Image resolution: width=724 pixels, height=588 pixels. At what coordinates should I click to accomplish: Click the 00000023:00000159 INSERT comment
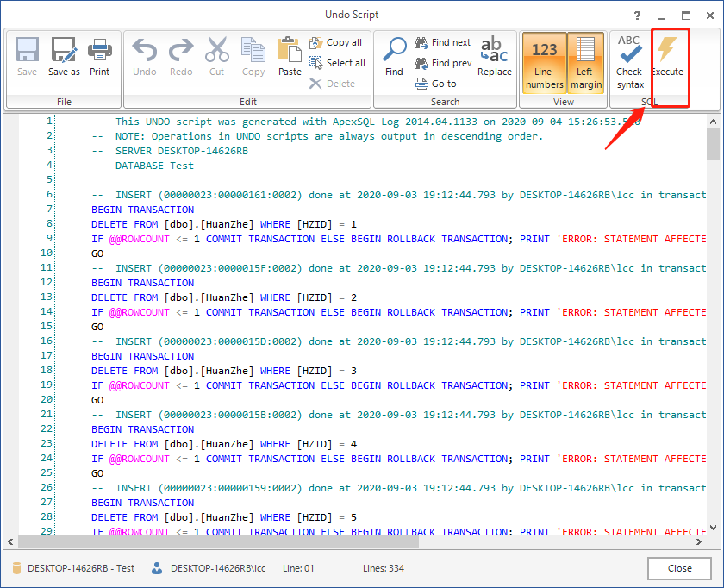[x=399, y=488]
